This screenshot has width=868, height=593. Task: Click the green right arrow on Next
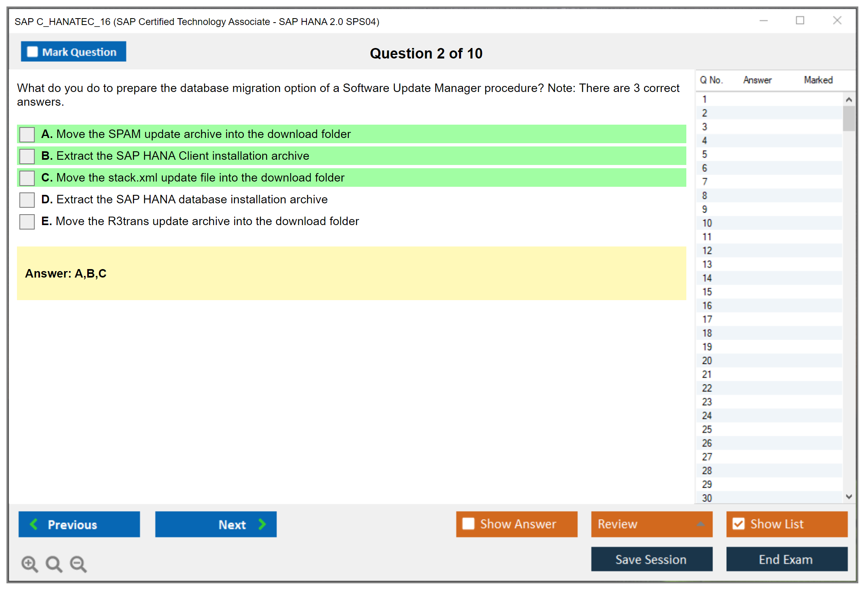(x=262, y=524)
